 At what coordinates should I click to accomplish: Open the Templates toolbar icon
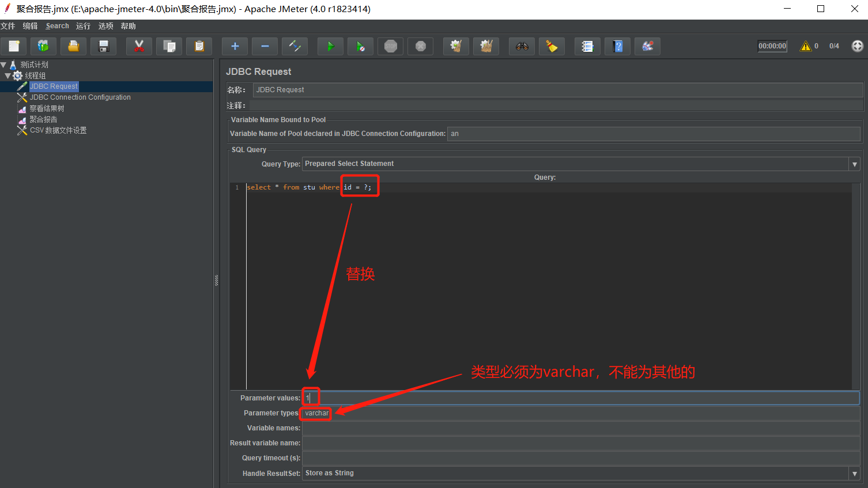[x=44, y=46]
